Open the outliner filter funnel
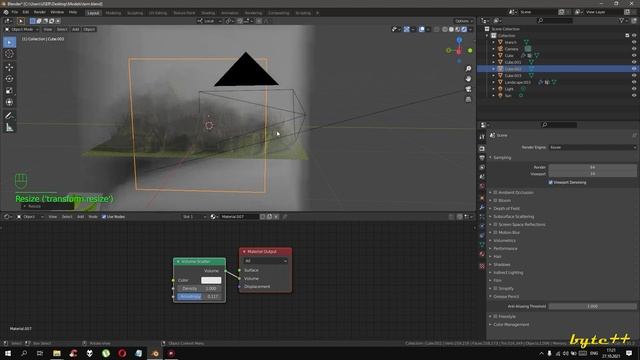The width and height of the screenshot is (640, 360). (622, 20)
